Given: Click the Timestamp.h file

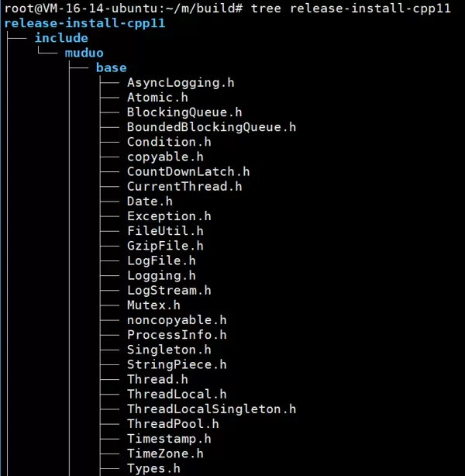Looking at the screenshot, I should pos(169,439).
